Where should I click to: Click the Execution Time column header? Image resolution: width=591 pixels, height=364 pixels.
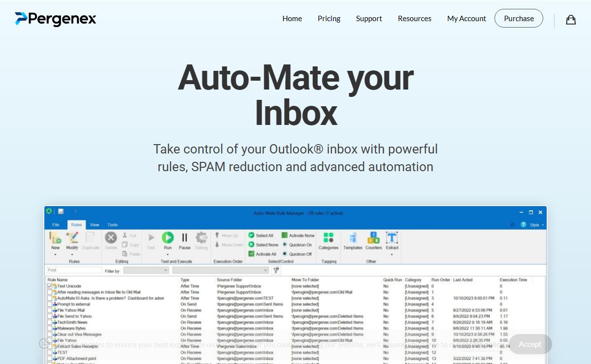click(x=513, y=280)
